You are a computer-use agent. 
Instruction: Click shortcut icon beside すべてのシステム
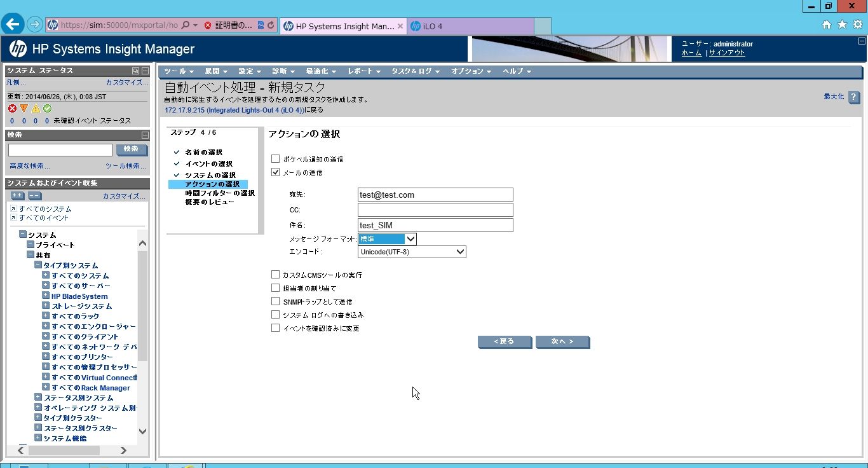point(13,209)
